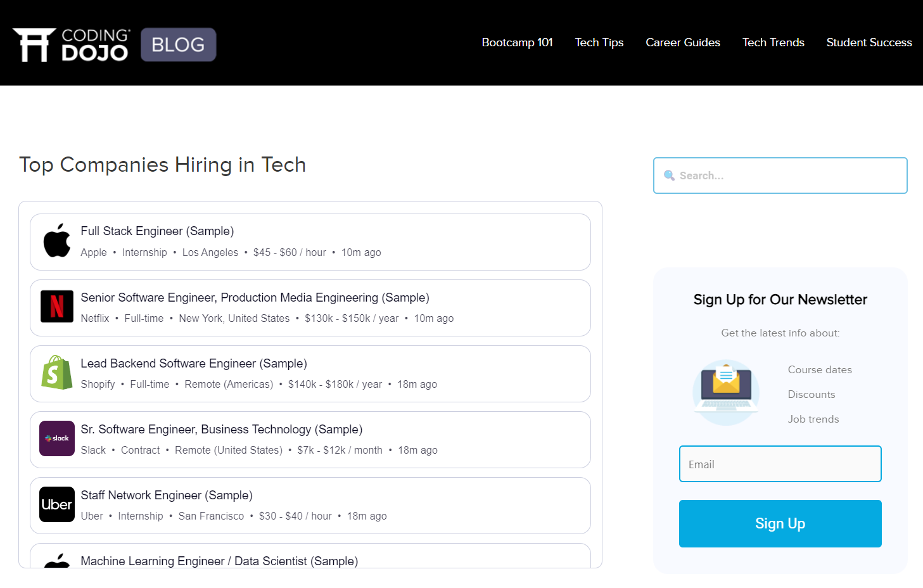
Task: Click the Sign Up button
Action: pos(780,523)
